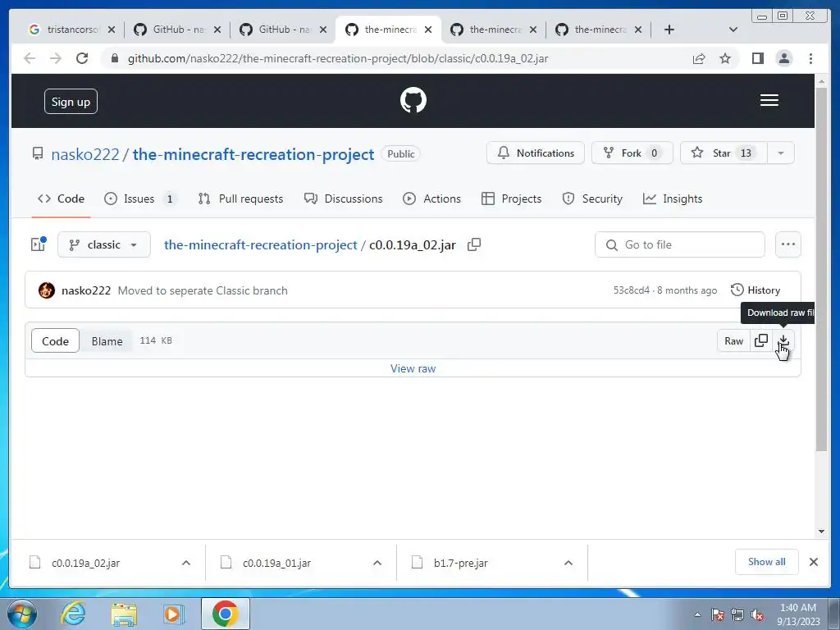Click volume icon in system tray
The image size is (840, 630).
pos(757,614)
